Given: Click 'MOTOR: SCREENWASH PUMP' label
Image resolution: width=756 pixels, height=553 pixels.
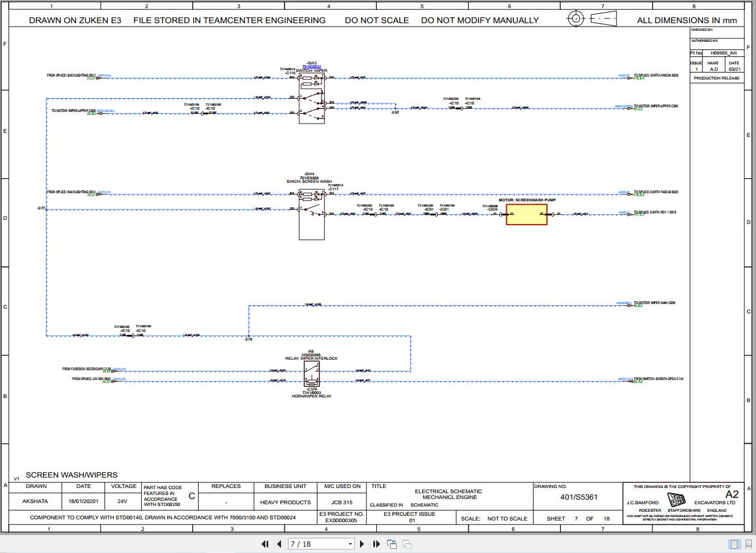Looking at the screenshot, I should pos(527,200).
